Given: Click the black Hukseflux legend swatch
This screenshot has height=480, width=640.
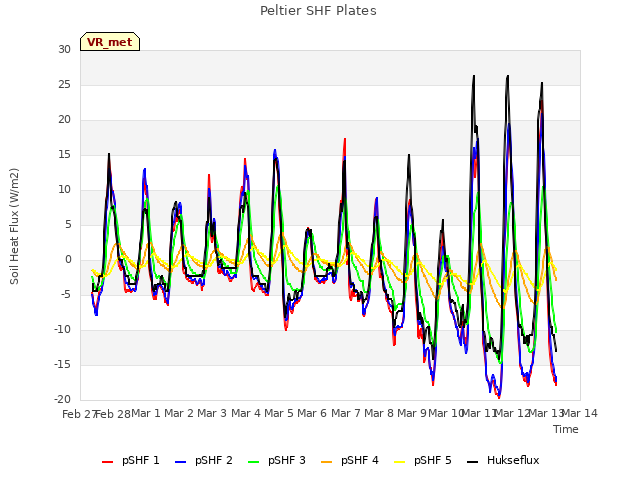Looking at the screenshot, I should [x=472, y=462].
